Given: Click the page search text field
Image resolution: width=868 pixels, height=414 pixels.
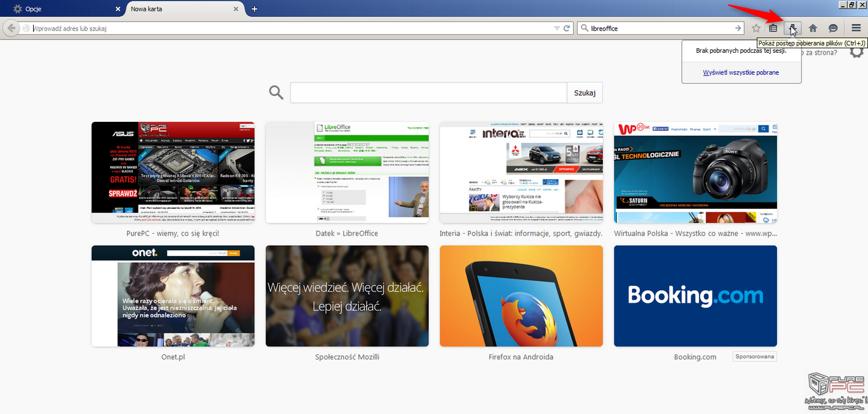Looking at the screenshot, I should pyautogui.click(x=429, y=93).
